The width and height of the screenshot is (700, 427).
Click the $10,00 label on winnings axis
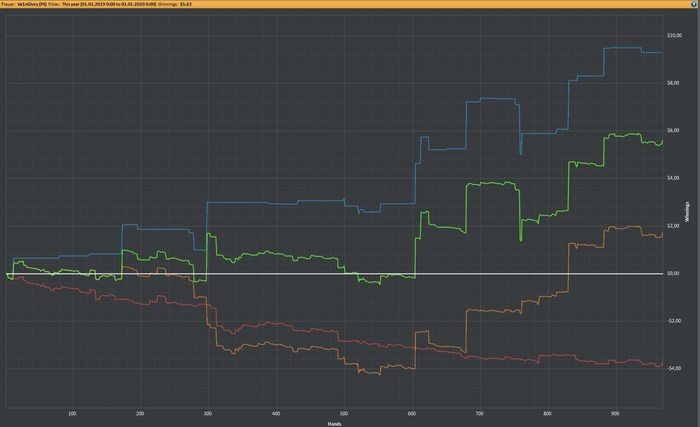tap(674, 35)
